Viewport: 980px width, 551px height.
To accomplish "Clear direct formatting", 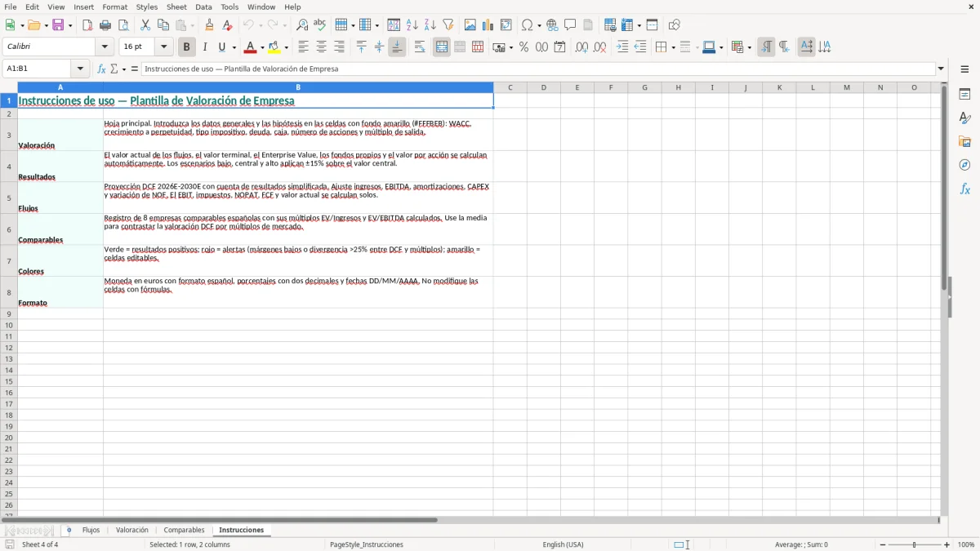I will click(228, 25).
